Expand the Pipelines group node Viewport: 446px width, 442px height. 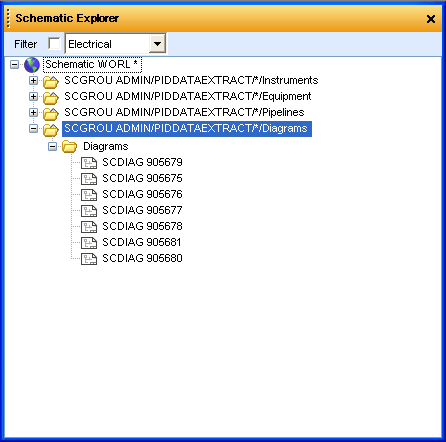tap(33, 112)
